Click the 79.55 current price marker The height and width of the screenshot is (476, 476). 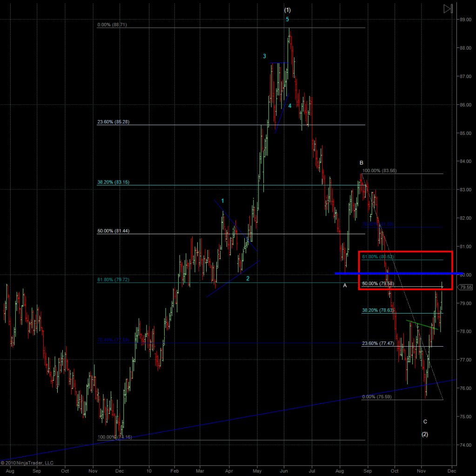pyautogui.click(x=466, y=288)
